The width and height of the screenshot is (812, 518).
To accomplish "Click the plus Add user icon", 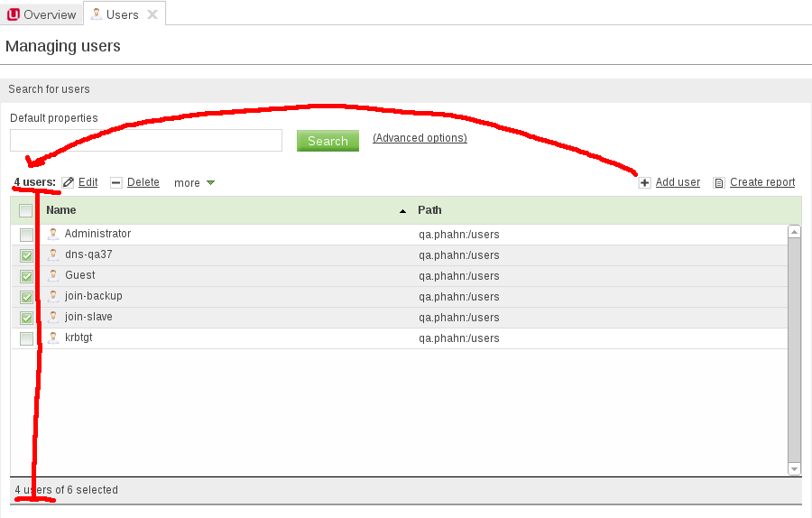I will (x=644, y=182).
